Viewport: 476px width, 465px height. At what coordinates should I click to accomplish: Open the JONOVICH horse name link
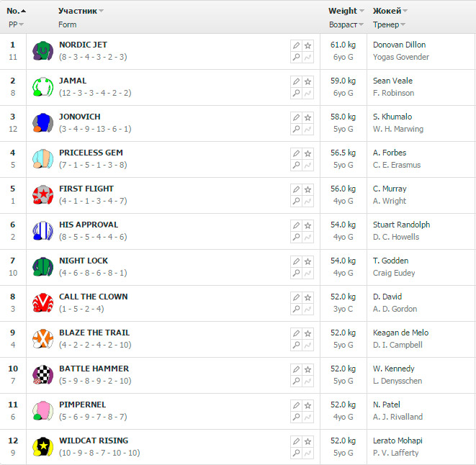pyautogui.click(x=80, y=117)
